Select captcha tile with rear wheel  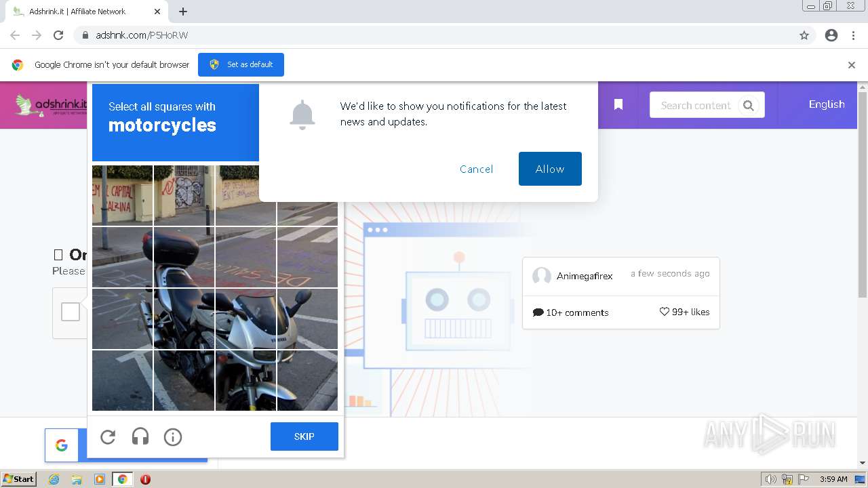pyautogui.click(x=184, y=319)
